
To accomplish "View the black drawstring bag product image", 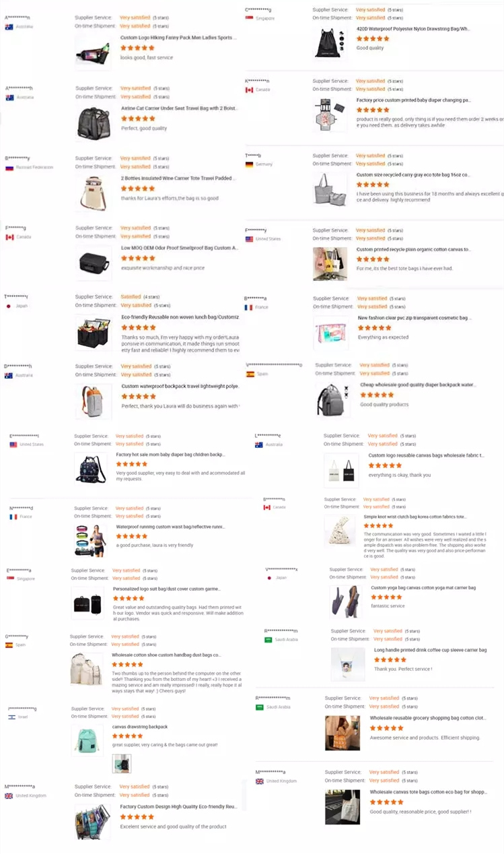I will 329,43.
